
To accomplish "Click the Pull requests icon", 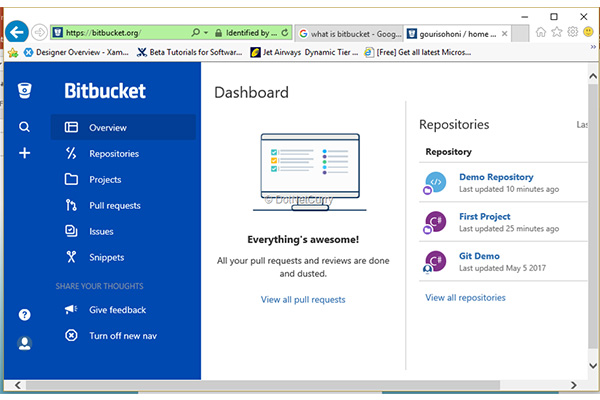I will 71,205.
